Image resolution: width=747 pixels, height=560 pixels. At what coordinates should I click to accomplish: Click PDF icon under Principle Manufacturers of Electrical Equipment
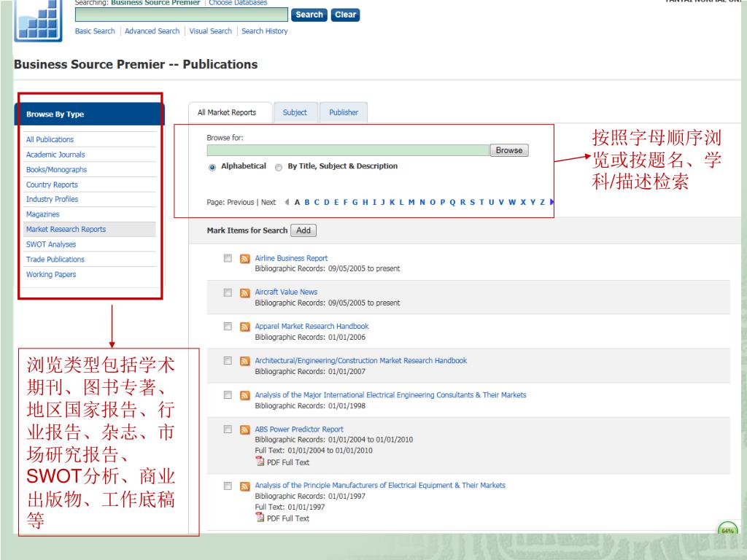coord(260,517)
